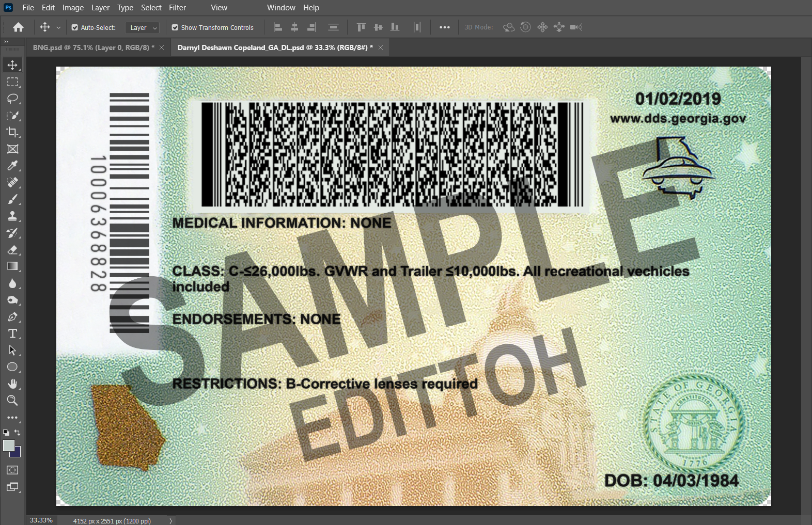The image size is (812, 525).
Task: Swap foreground and background colors
Action: pyautogui.click(x=18, y=433)
